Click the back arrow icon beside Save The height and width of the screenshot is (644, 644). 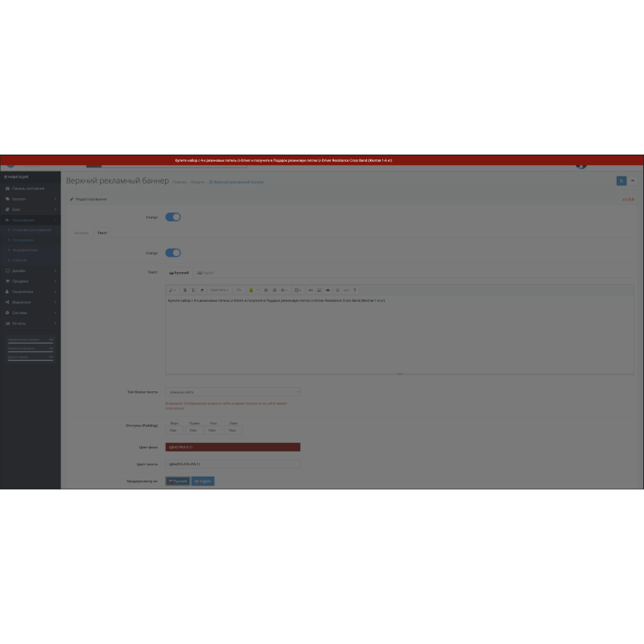633,180
